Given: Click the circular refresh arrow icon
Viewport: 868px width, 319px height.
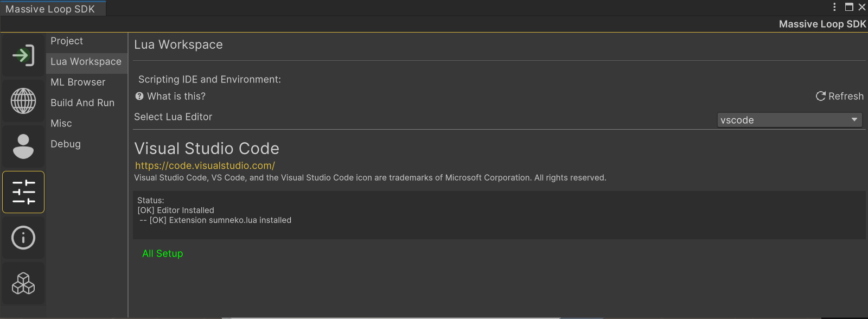Looking at the screenshot, I should tap(821, 96).
